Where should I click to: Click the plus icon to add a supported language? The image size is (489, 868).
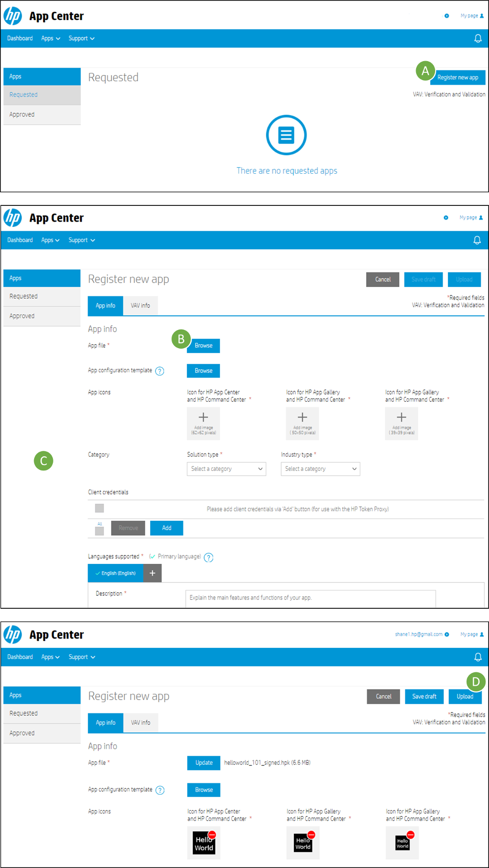pyautogui.click(x=153, y=573)
